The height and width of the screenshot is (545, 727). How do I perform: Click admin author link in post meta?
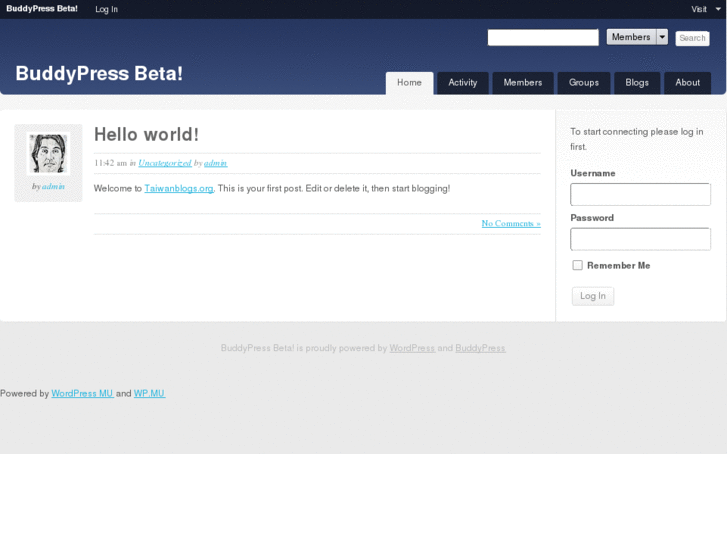click(215, 163)
